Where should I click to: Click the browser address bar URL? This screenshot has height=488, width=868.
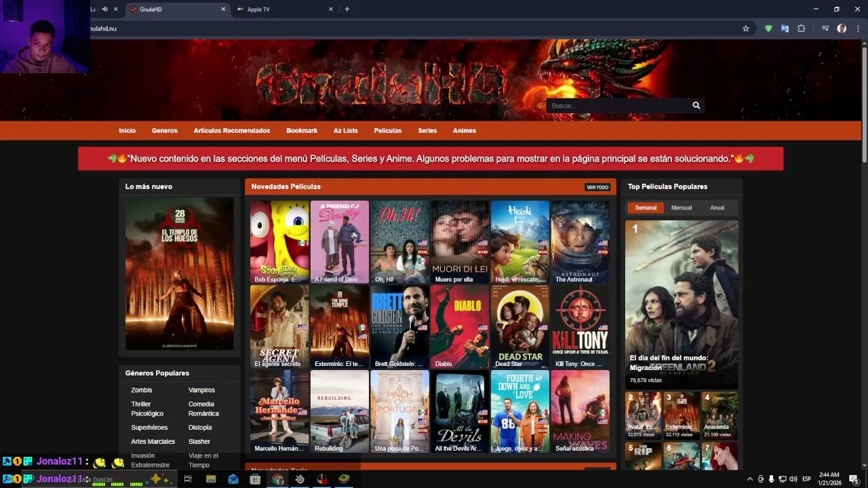tap(103, 28)
